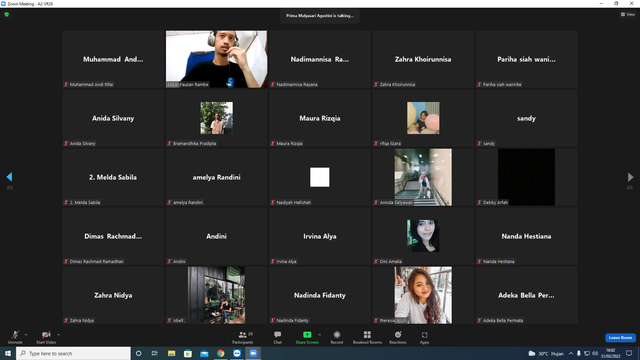Image resolution: width=640 pixels, height=360 pixels.
Task: Click Irvina Alya's name tile
Action: pyautogui.click(x=320, y=236)
